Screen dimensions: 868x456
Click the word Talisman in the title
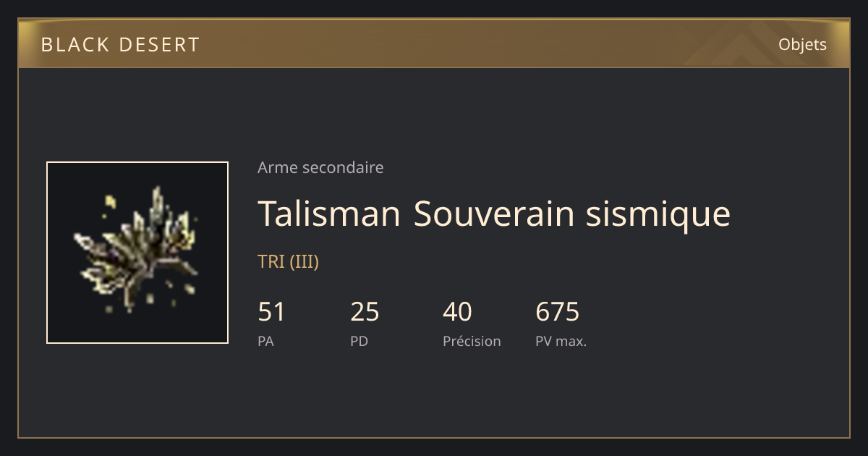coord(329,214)
